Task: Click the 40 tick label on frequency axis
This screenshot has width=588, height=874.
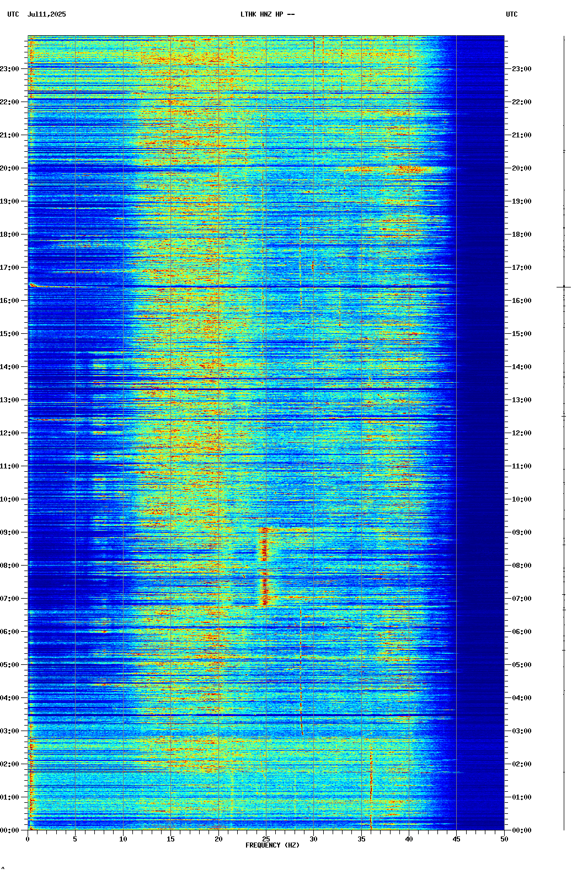Action: click(409, 839)
